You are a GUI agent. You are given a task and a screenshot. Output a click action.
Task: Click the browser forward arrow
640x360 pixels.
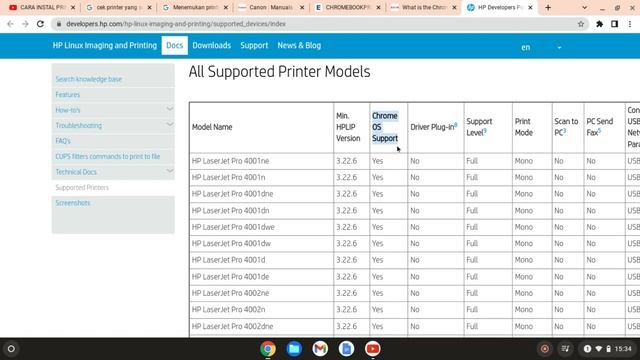coord(25,24)
